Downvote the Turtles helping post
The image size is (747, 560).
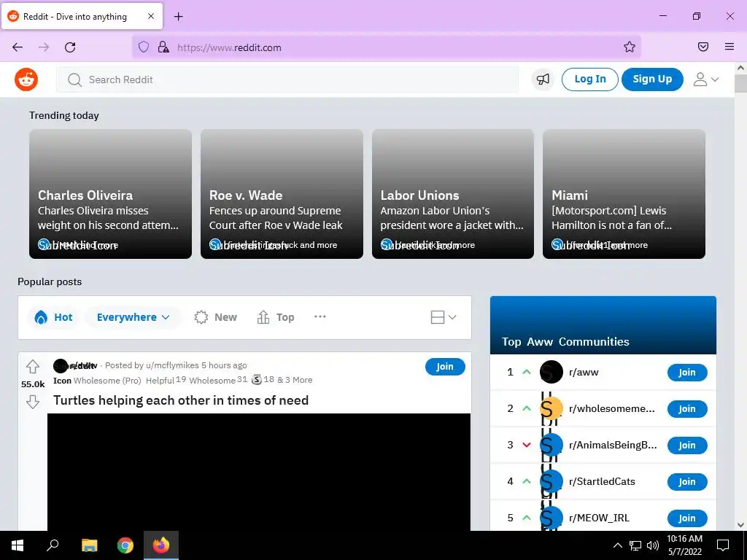click(x=32, y=402)
